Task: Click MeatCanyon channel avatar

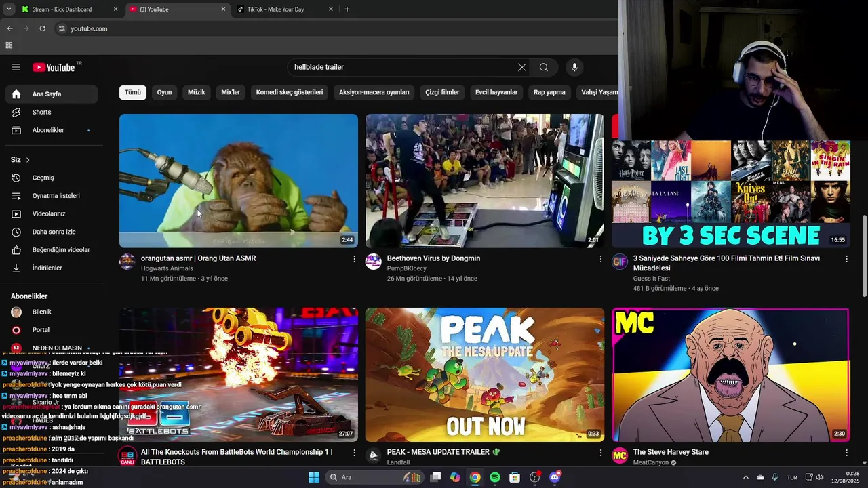Action: click(x=620, y=455)
